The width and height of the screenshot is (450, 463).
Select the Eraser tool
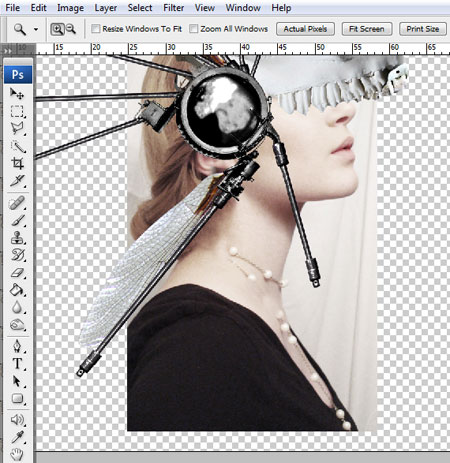point(17,273)
